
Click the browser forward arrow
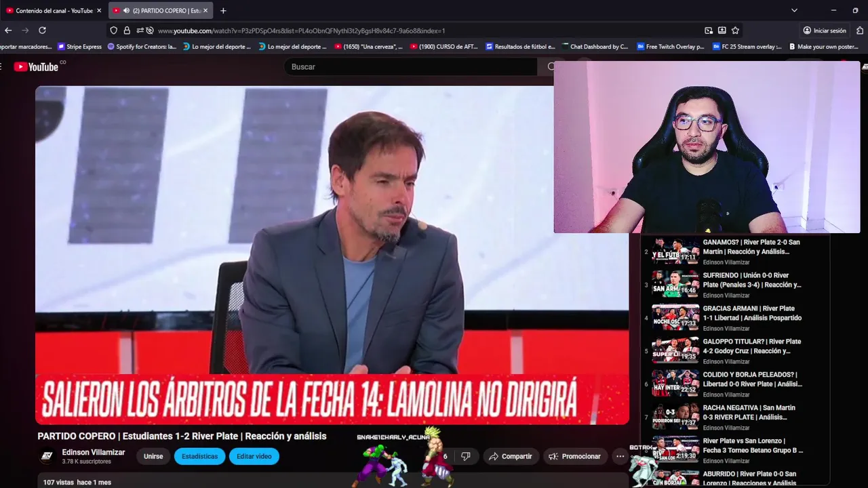click(25, 30)
